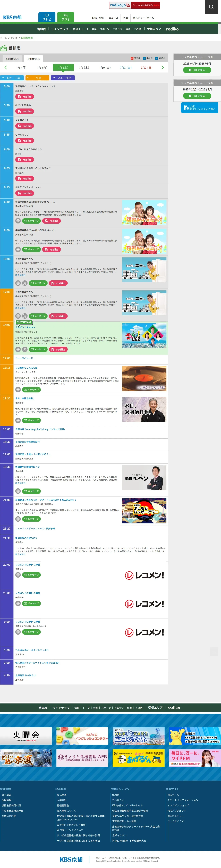Screen dimensions: 221x868
Task: Jump to the 午後 time section
Action: (x=37, y=78)
